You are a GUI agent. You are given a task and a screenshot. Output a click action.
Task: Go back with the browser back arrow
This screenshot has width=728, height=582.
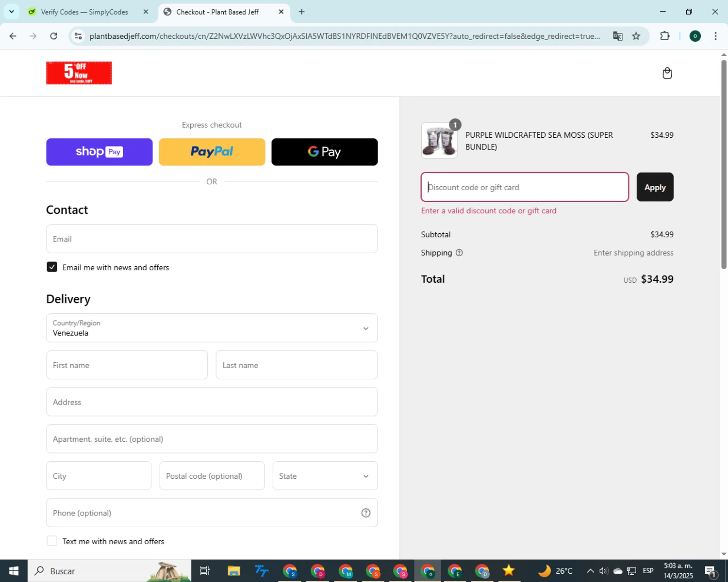pyautogui.click(x=13, y=36)
